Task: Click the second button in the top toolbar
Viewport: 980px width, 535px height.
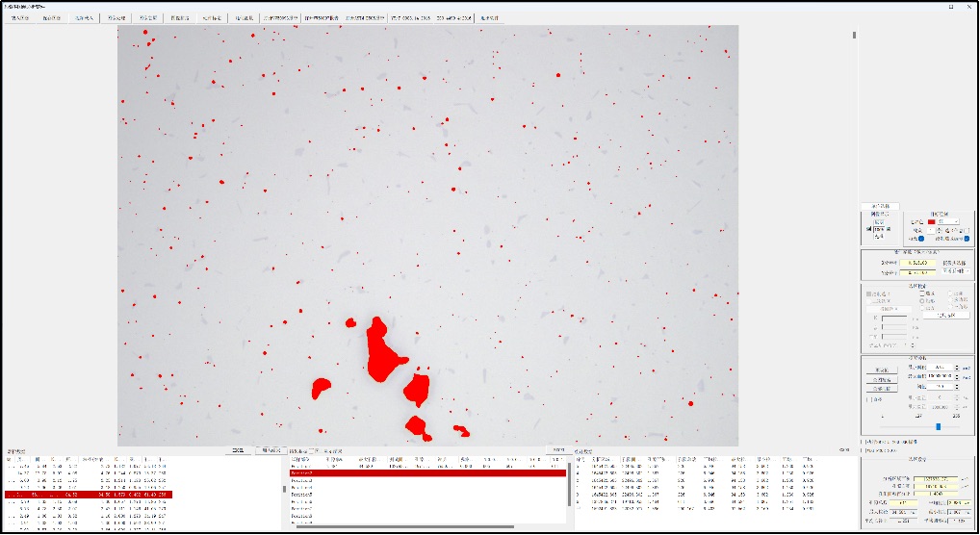Action: 52,17
